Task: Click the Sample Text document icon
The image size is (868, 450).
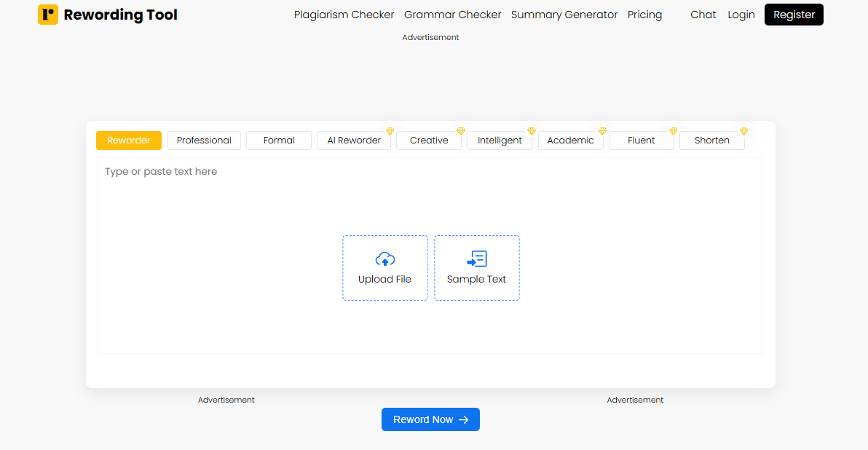Action: (x=476, y=258)
